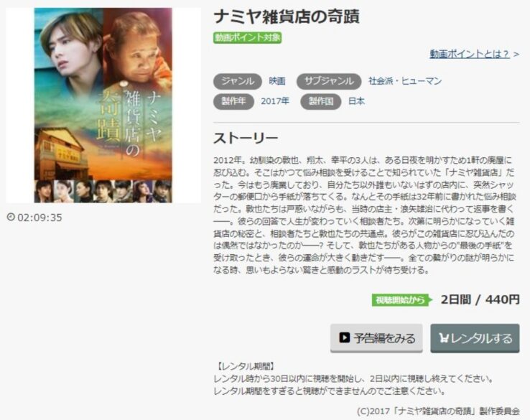Click the 製作国 label pill
530x420 pixels.
coord(321,101)
